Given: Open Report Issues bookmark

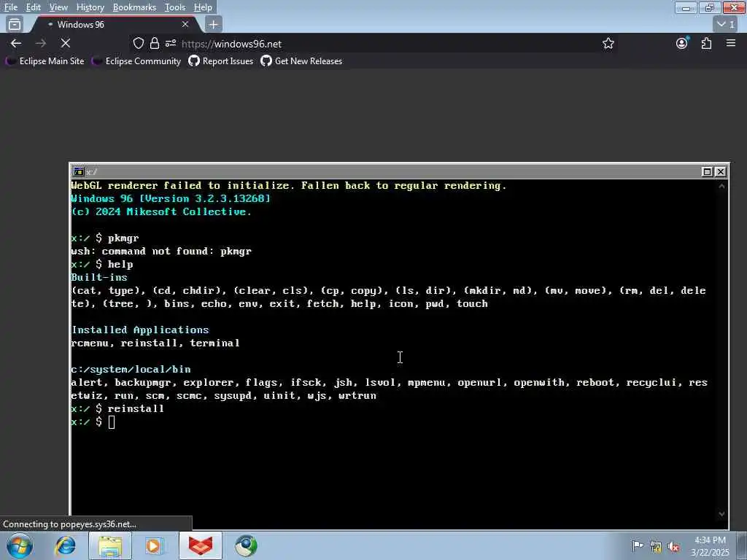Looking at the screenshot, I should coord(221,61).
